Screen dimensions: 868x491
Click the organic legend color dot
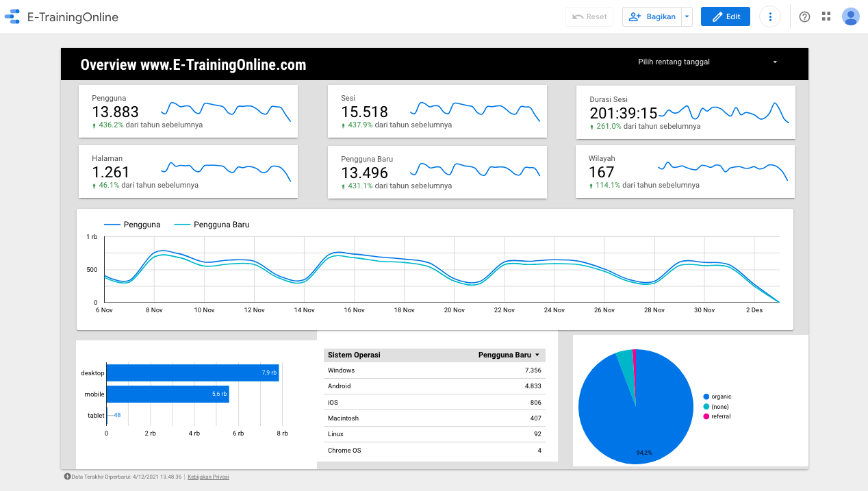pyautogui.click(x=706, y=396)
